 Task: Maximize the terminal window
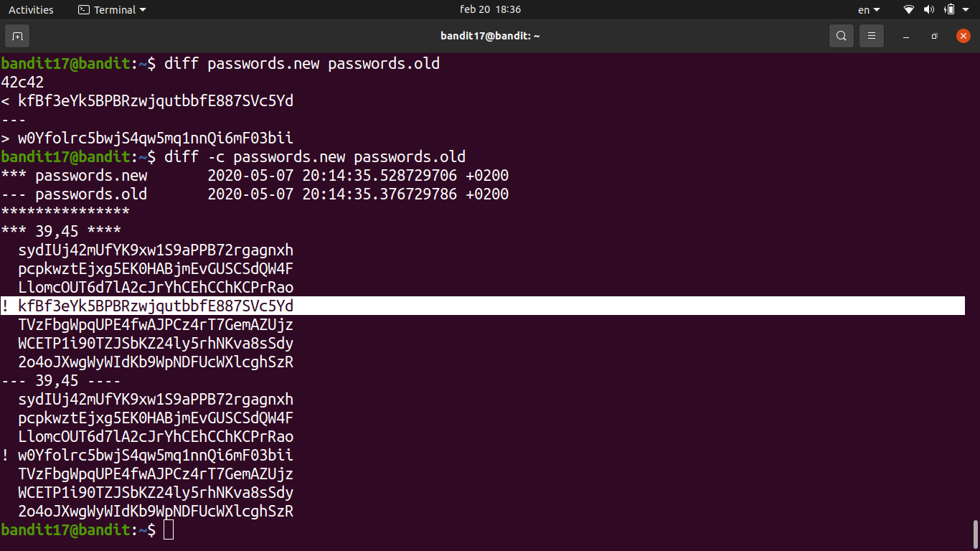click(934, 36)
